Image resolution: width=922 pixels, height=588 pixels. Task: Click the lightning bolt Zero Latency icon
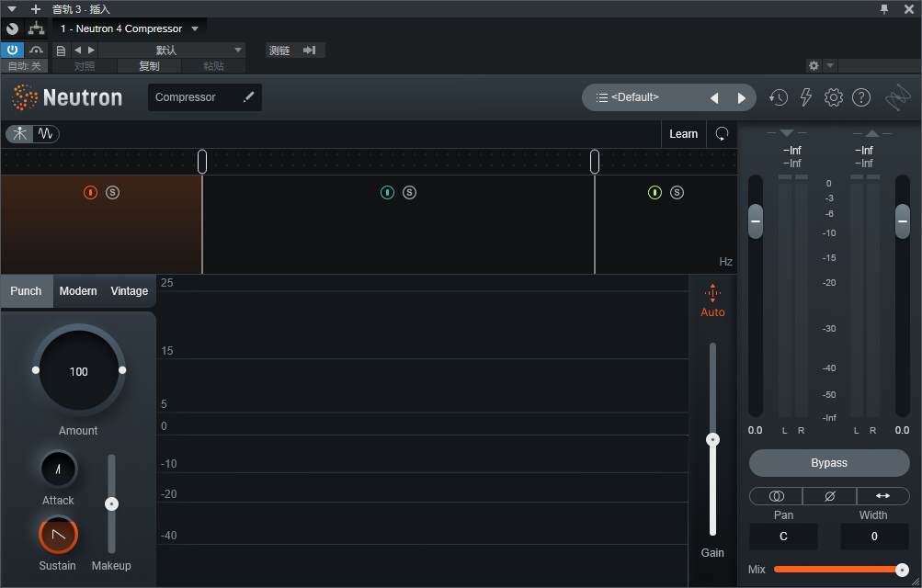point(806,97)
